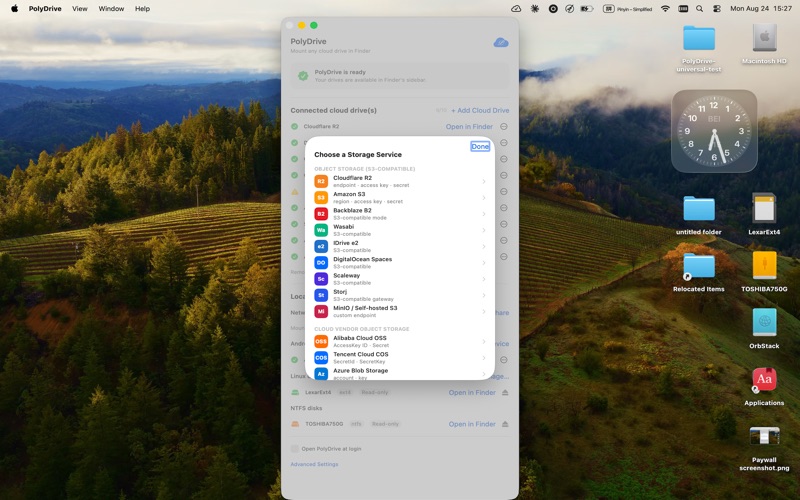Eject the TOSHIBA750G disk

click(x=505, y=424)
